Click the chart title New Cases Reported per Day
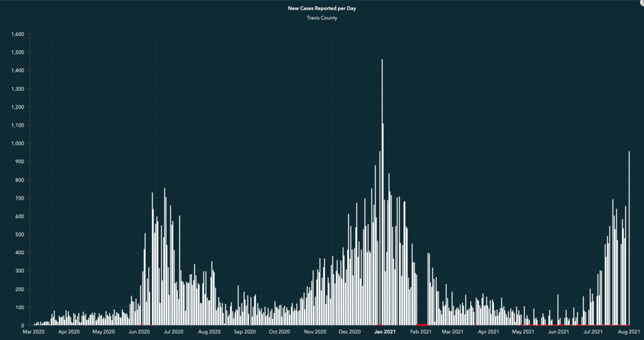 [321, 8]
